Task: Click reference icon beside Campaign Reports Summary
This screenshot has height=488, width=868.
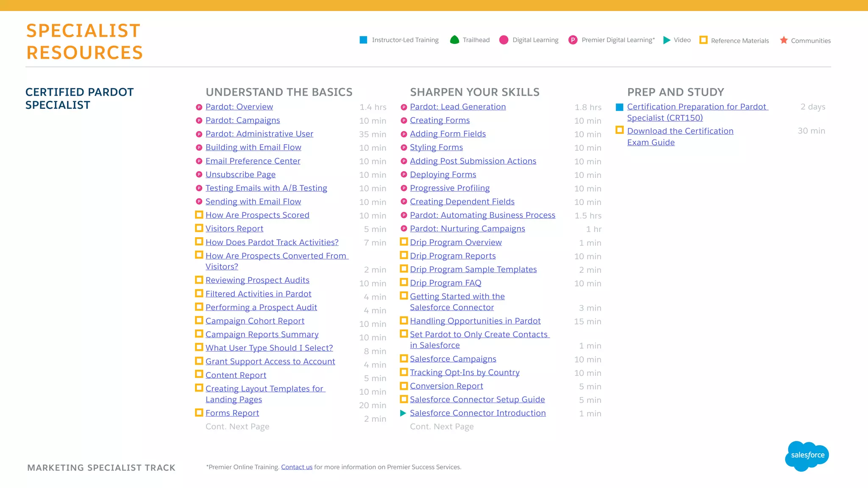Action: 199,333
